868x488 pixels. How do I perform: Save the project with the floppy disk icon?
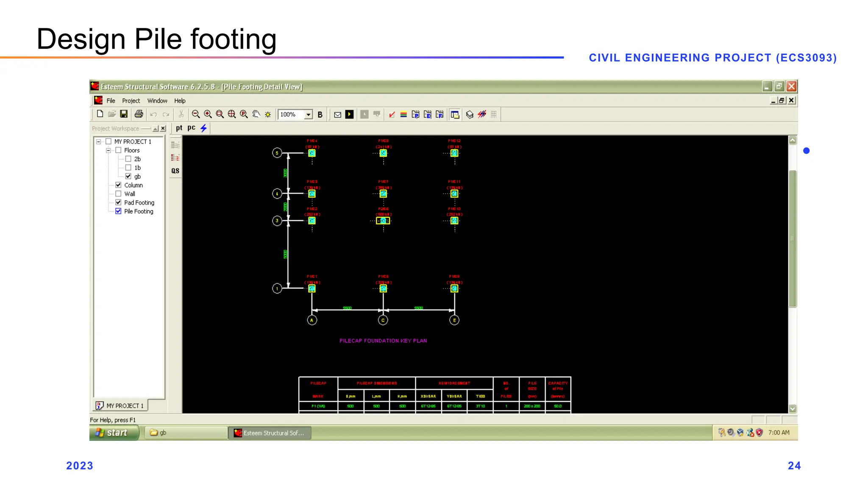[x=124, y=114]
